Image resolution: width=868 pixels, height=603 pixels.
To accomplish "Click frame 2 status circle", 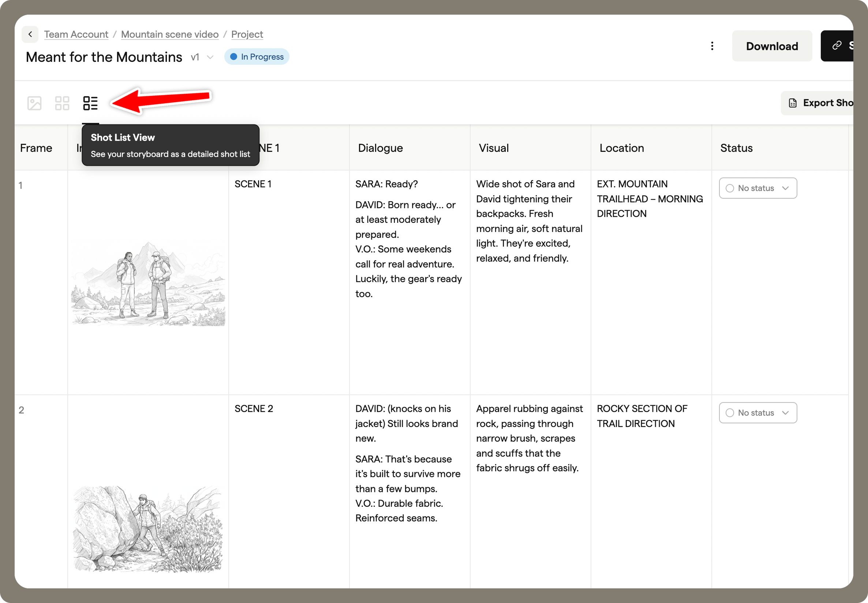I will pyautogui.click(x=730, y=413).
